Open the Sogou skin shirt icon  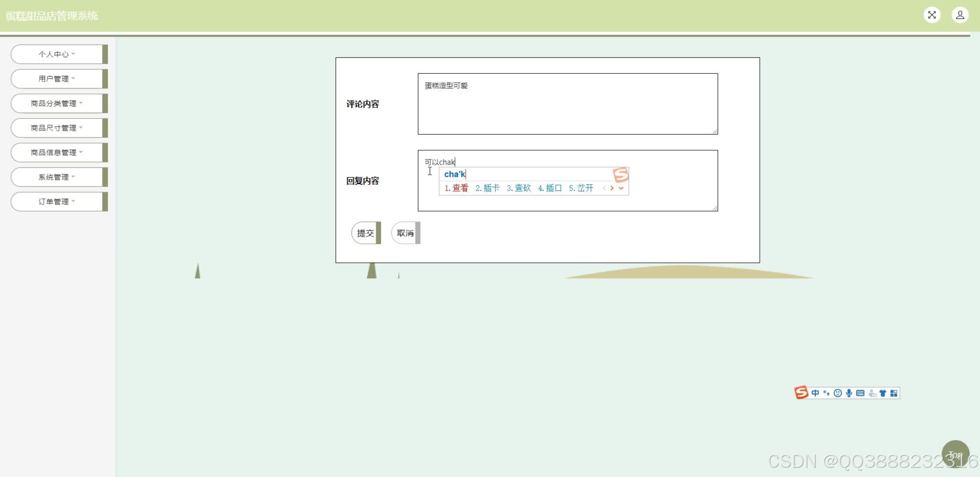[x=883, y=393]
